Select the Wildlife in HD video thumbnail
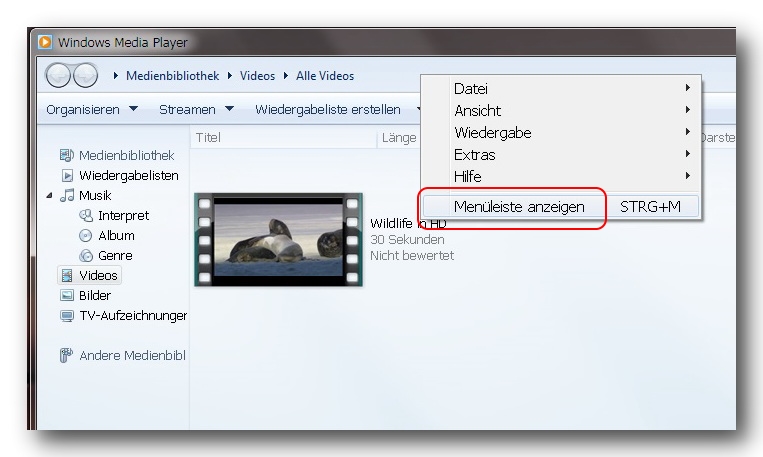The image size is (763, 457). 278,239
